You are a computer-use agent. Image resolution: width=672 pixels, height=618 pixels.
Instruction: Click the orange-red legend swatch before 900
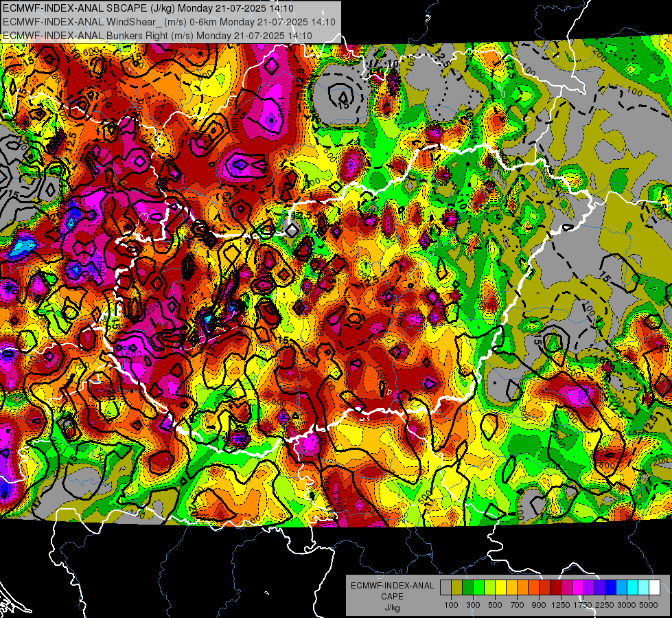pyautogui.click(x=533, y=587)
